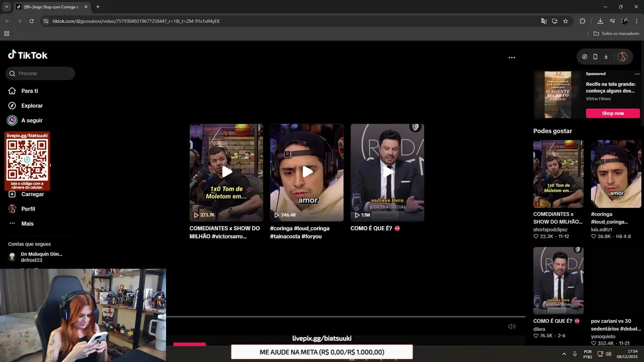
Task: Click the TikTok desktop app download icon
Action: pyautogui.click(x=606, y=57)
